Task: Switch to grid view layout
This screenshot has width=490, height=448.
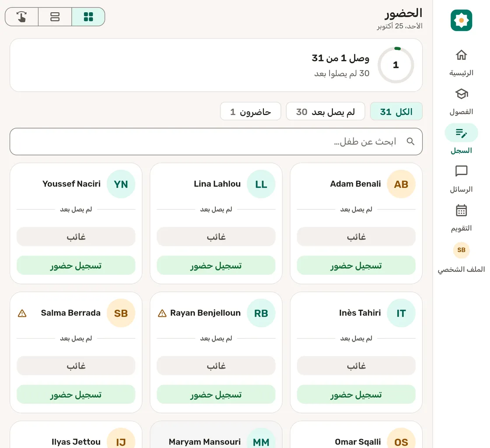Action: click(x=88, y=17)
